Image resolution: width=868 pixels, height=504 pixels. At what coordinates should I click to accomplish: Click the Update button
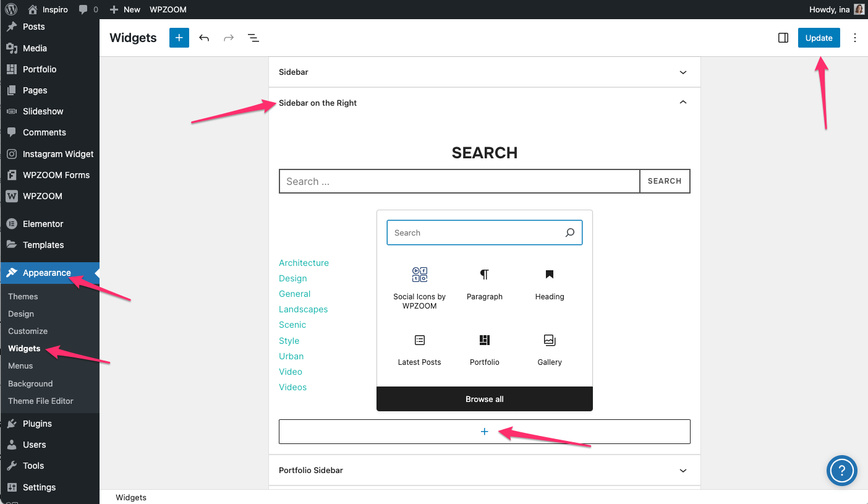point(819,38)
